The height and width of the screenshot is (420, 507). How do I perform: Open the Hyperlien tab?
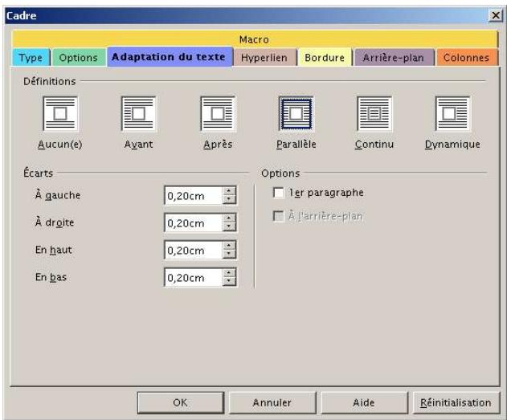coord(264,58)
